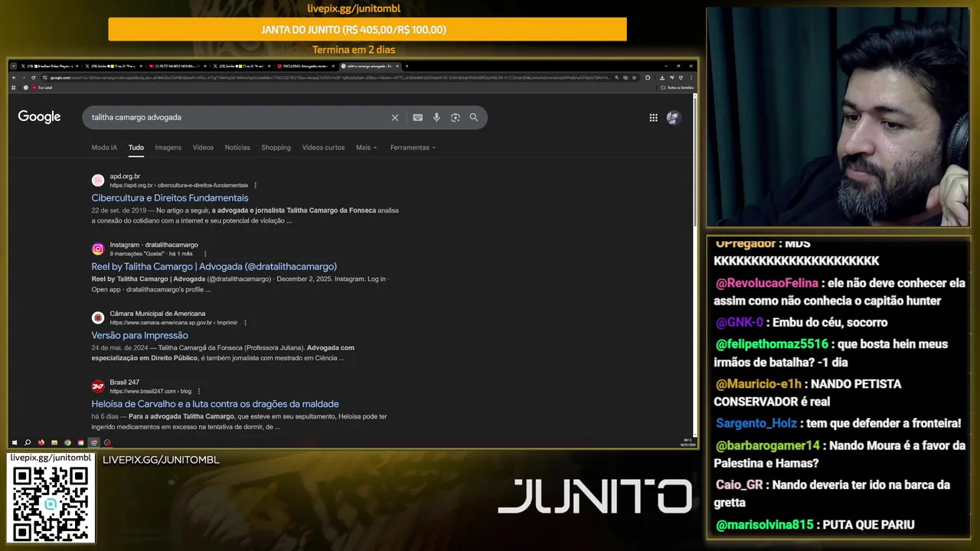Click into the Google search input field
The width and height of the screenshot is (980, 551).
coord(237,117)
